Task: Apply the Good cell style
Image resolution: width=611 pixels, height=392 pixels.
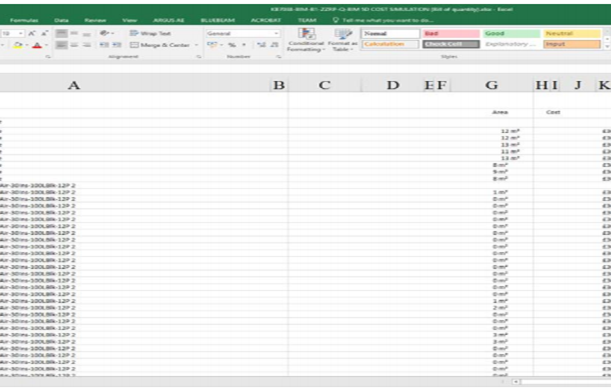Action: click(x=511, y=34)
